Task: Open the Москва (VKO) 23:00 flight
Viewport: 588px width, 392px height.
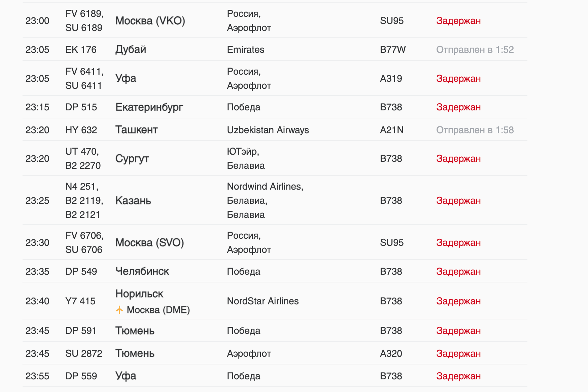Action: point(150,21)
